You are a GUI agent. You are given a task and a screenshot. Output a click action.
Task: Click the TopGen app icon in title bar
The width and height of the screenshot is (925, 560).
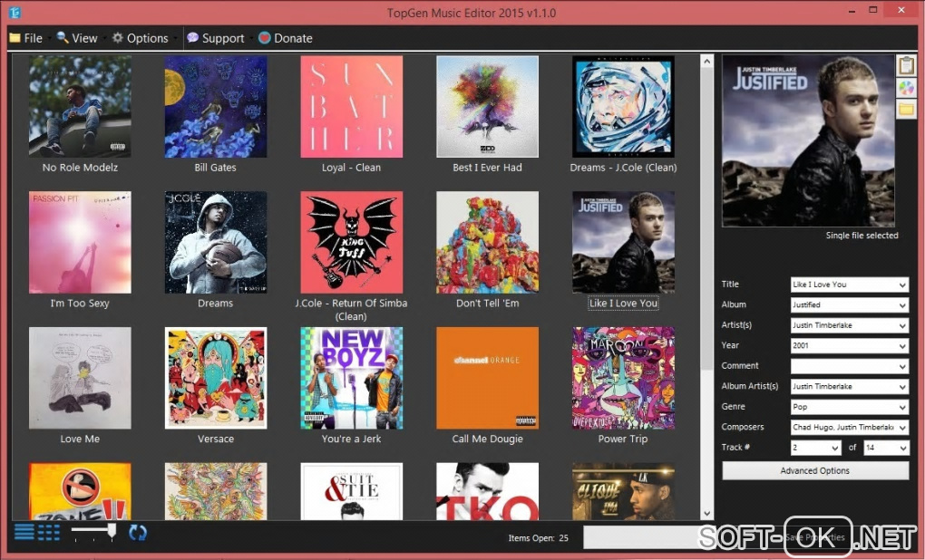click(15, 13)
